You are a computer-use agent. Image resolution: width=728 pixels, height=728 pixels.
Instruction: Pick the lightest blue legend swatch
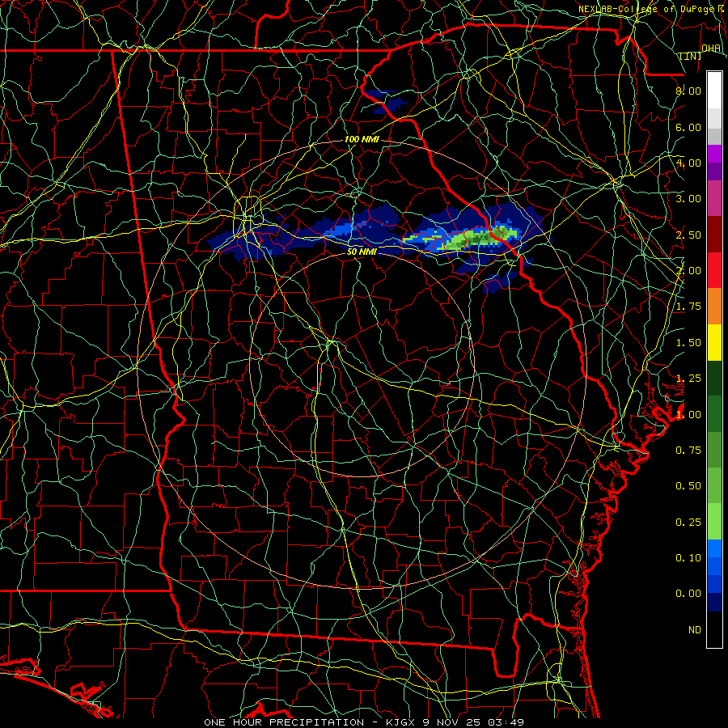pyautogui.click(x=714, y=548)
